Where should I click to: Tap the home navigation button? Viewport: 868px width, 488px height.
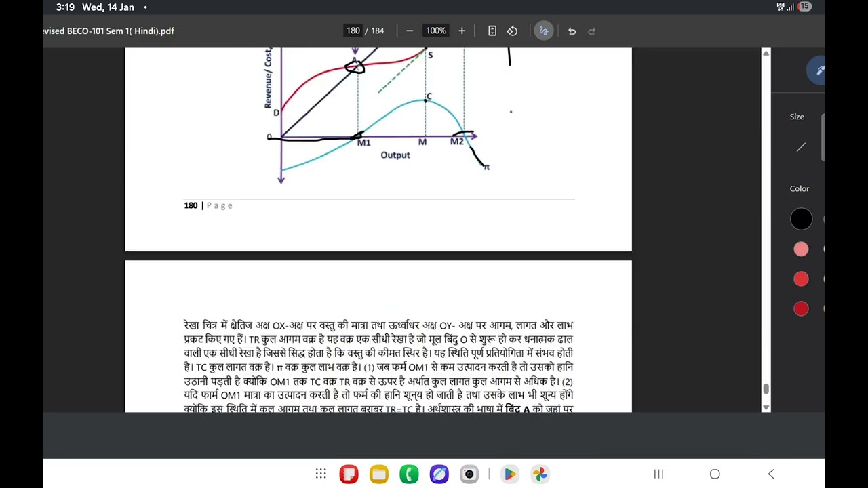[x=715, y=474]
